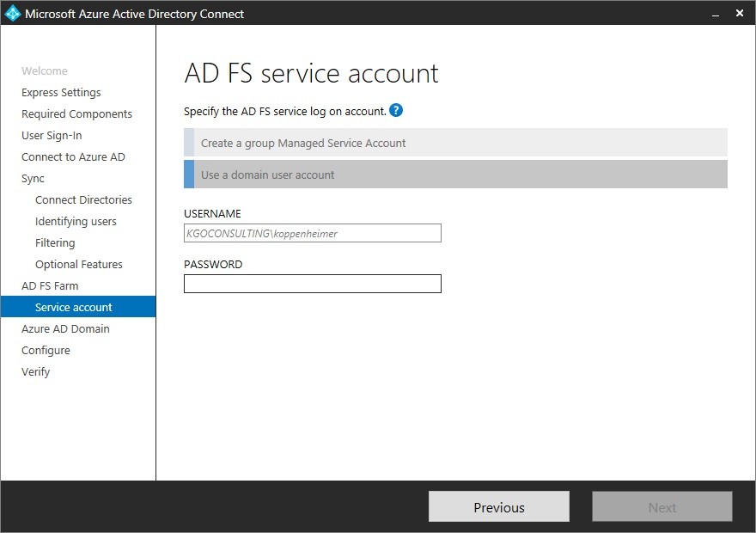The width and height of the screenshot is (756, 533).
Task: Click the USERNAME input field
Action: point(313,234)
